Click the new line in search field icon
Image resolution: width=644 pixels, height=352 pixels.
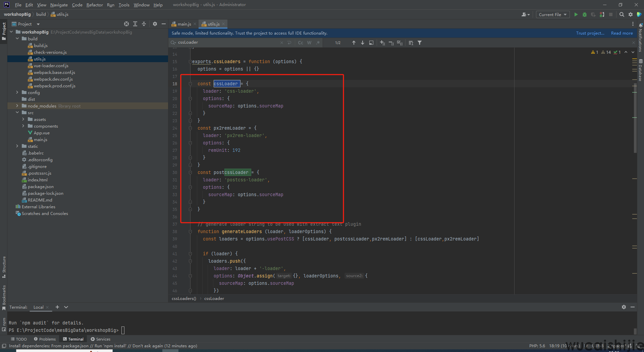pyautogui.click(x=289, y=43)
